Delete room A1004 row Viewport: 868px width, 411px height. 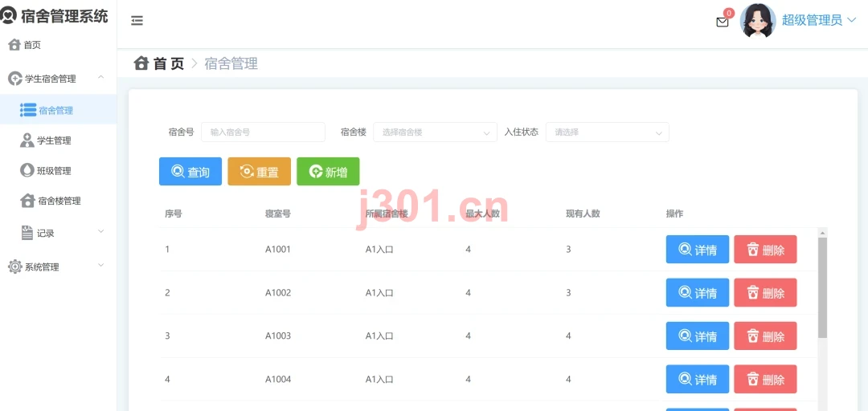point(766,379)
